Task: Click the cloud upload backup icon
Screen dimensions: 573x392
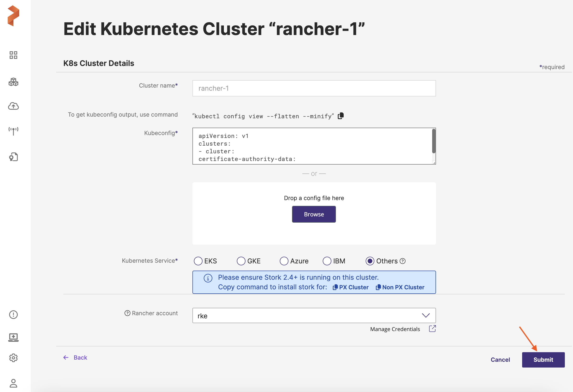Action: click(x=13, y=106)
